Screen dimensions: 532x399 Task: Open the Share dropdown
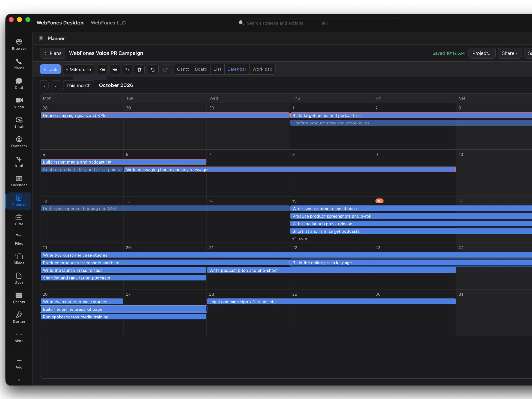pyautogui.click(x=510, y=53)
